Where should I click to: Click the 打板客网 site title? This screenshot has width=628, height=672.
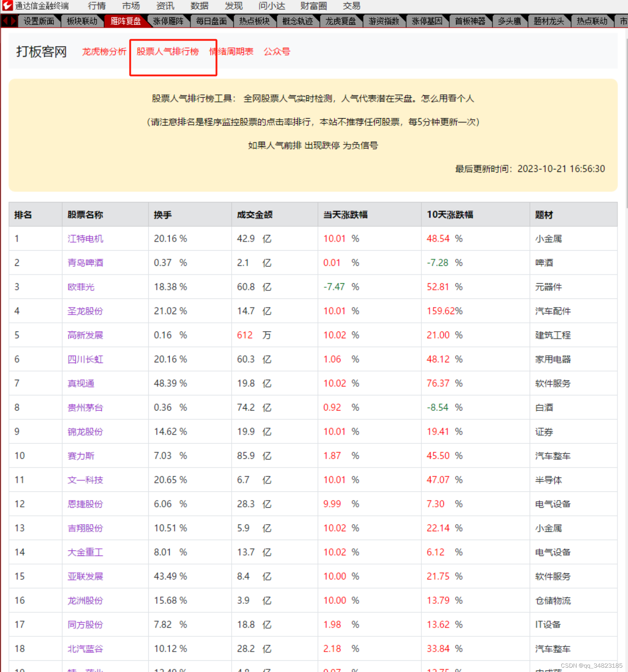41,51
